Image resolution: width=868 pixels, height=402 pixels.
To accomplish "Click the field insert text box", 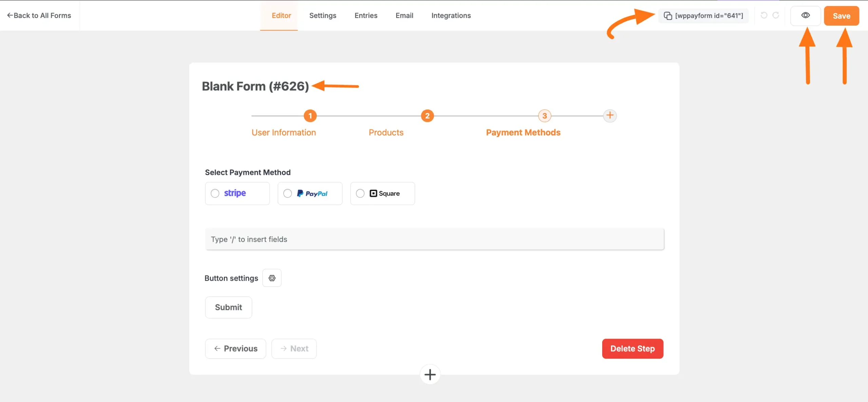I will point(434,239).
